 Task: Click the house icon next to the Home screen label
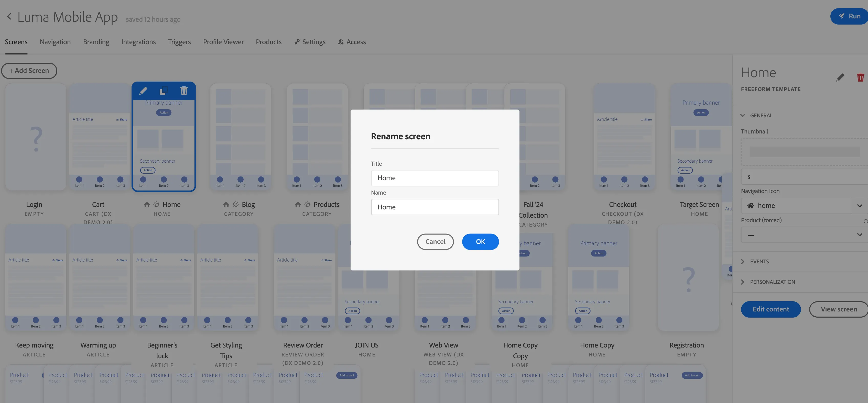[x=147, y=204]
